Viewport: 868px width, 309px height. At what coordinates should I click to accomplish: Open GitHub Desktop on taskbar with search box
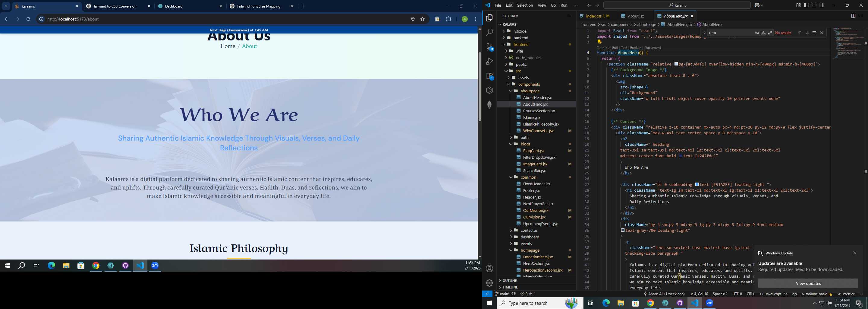coord(680,303)
